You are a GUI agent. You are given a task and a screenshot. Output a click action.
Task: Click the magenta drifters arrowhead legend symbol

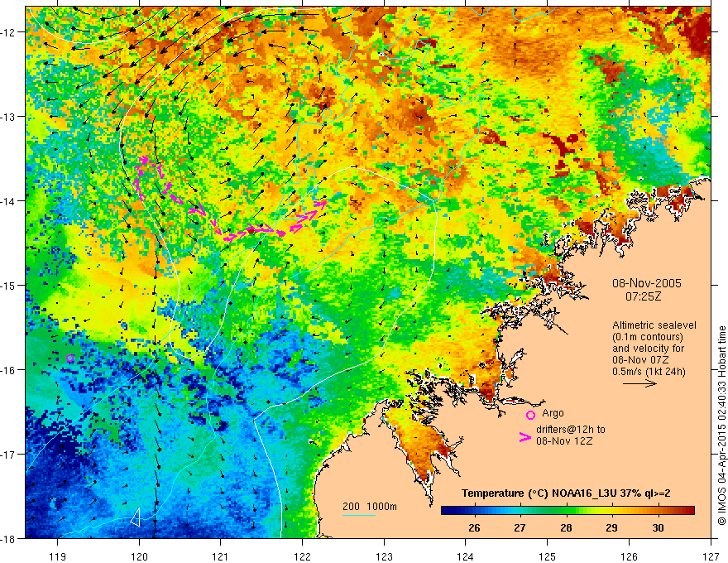[525, 437]
